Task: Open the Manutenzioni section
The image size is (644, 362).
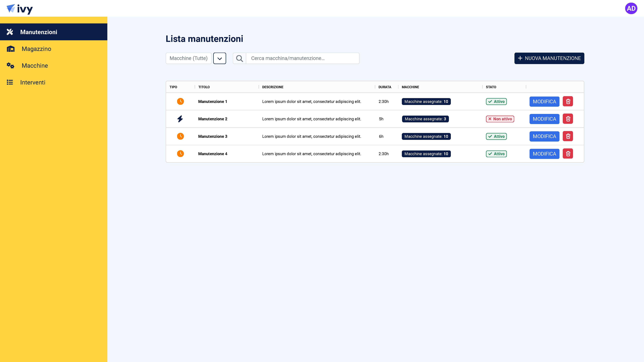Action: tap(53, 32)
